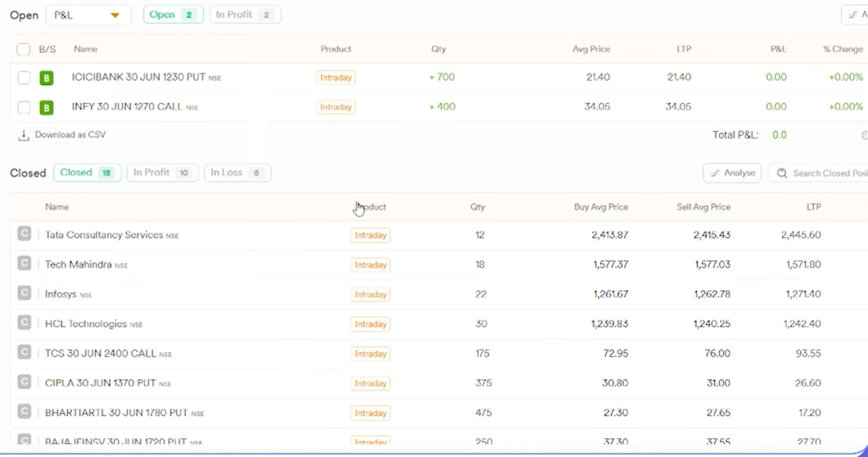Click the Intraday tag on HCL Technologies row

point(371,325)
